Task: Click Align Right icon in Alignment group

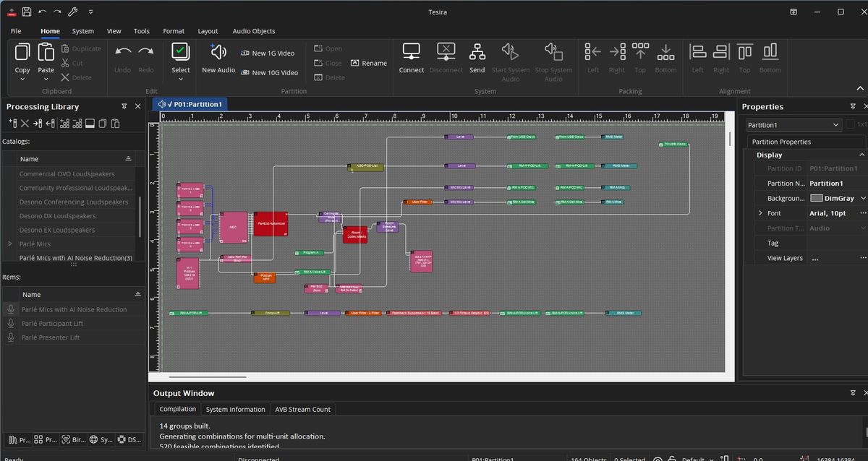Action: (721, 52)
